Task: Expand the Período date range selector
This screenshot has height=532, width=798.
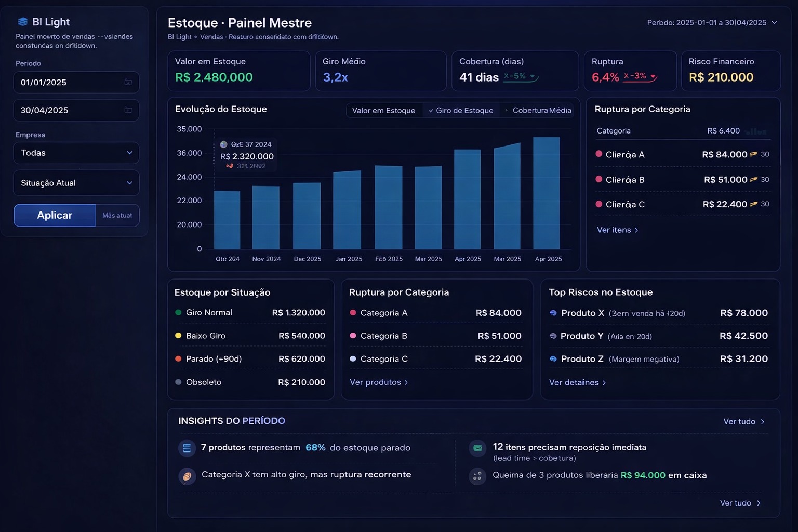Action: [x=712, y=23]
